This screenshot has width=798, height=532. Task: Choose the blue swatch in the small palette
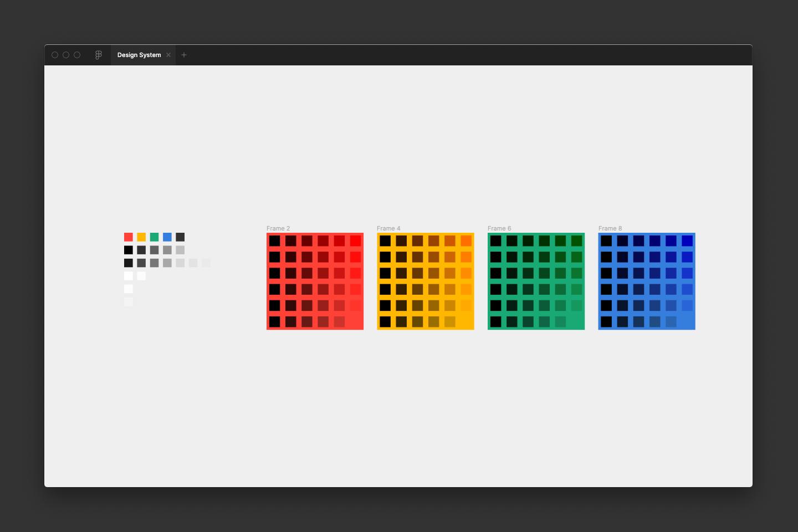click(x=167, y=237)
